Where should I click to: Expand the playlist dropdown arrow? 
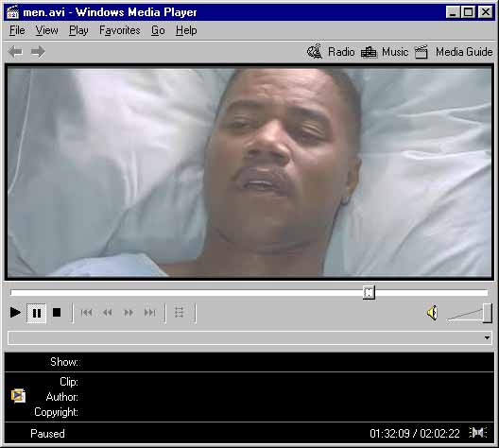[487, 337]
